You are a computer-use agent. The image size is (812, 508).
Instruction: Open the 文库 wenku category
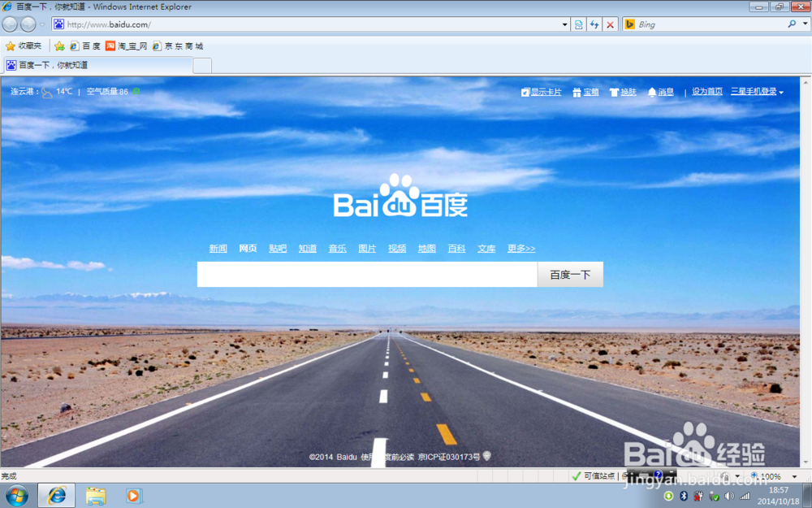(486, 248)
